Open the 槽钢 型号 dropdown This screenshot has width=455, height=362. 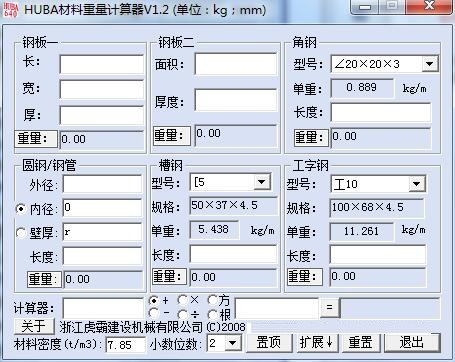[262, 182]
